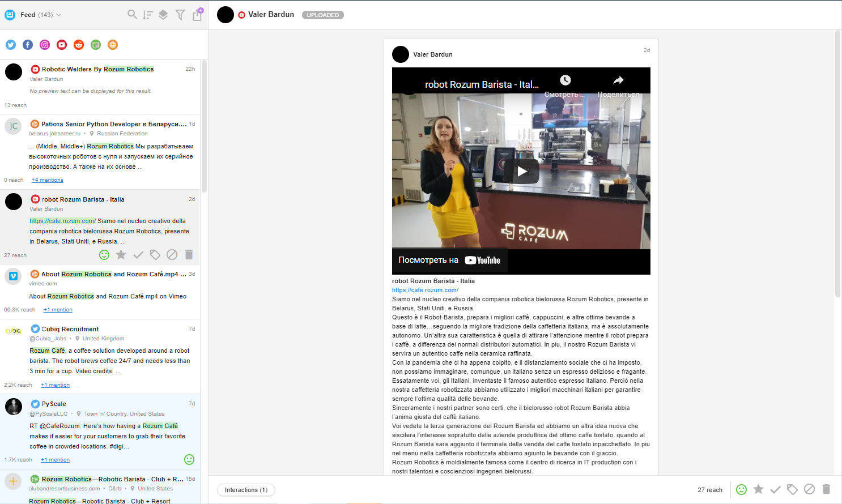The image size is (842, 504).
Task: Click Valer Bardun black avatar in header
Action: [226, 15]
